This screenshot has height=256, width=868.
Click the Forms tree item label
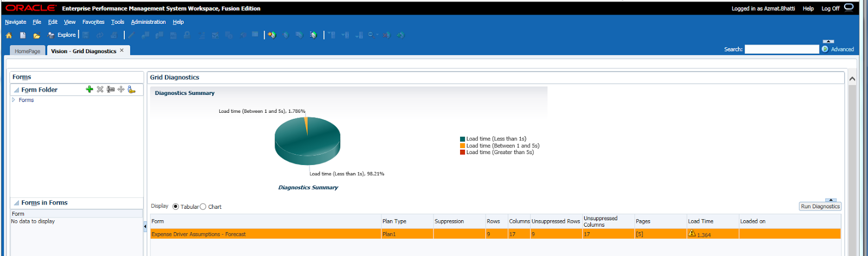tap(26, 100)
